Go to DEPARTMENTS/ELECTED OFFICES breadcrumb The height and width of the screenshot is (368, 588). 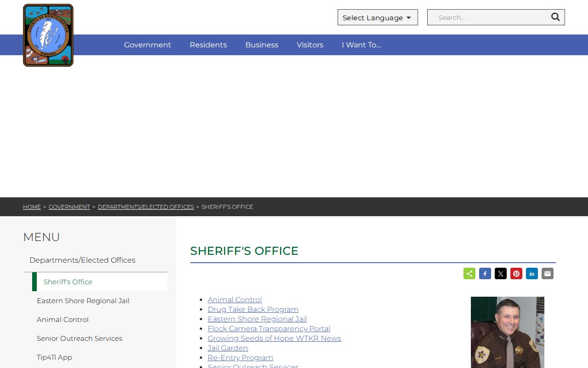[x=146, y=207]
